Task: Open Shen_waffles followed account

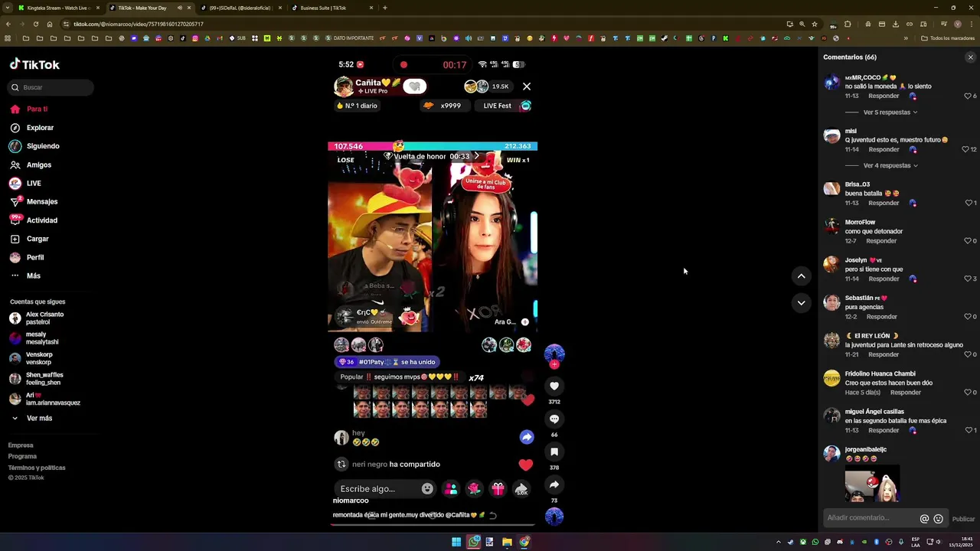Action: coord(36,379)
